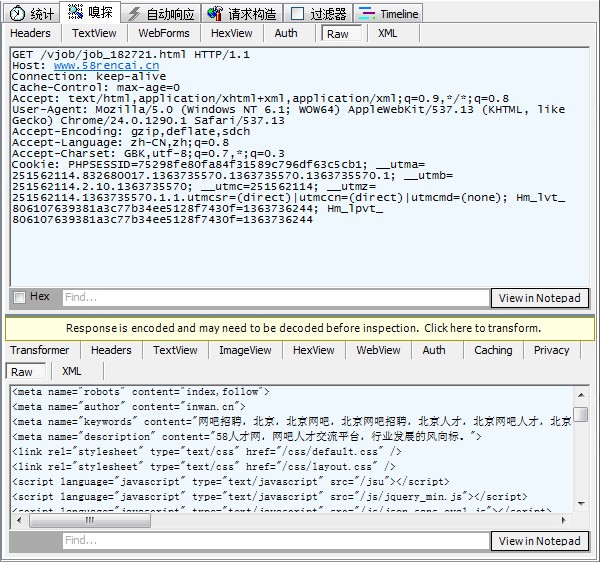Click the horizontal scrollbar thumb in response pane

[89, 520]
